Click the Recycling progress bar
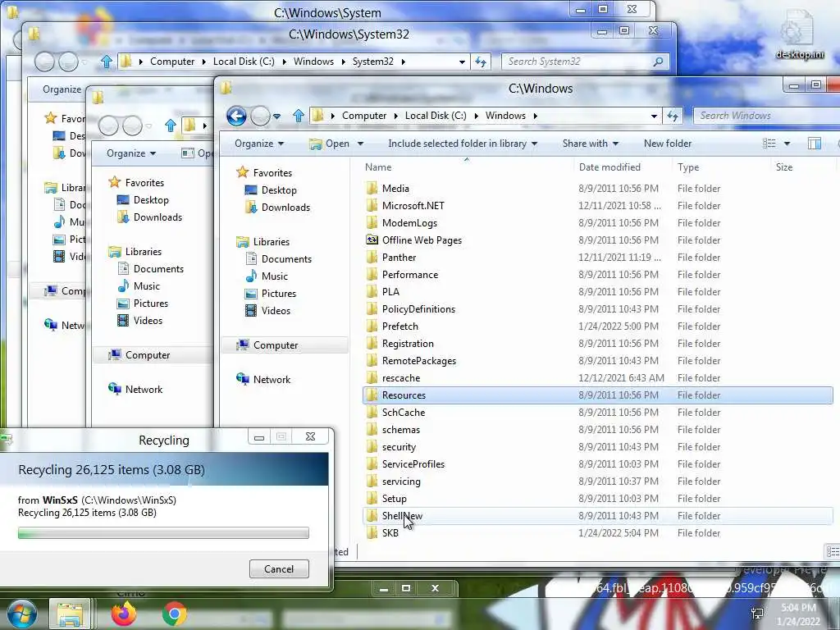 click(163, 532)
